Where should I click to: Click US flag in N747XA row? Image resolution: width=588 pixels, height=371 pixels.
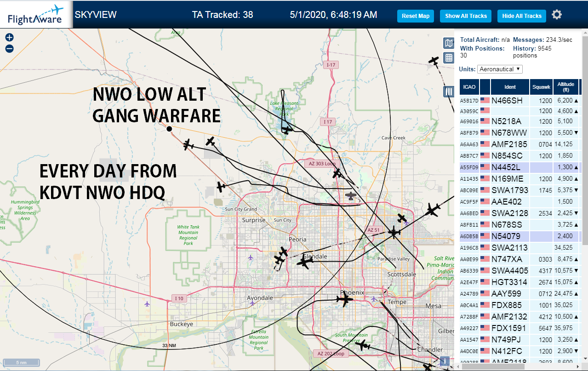(485, 259)
